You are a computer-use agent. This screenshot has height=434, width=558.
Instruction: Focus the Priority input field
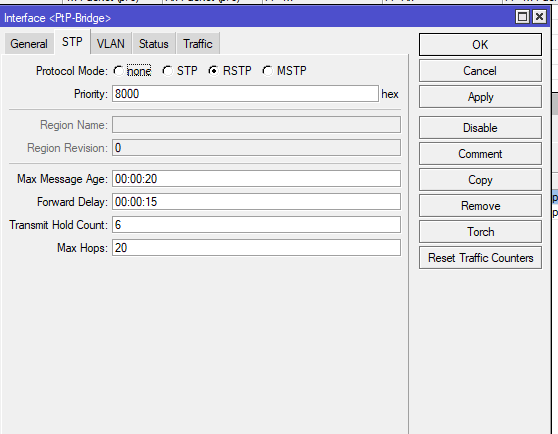pyautogui.click(x=245, y=94)
